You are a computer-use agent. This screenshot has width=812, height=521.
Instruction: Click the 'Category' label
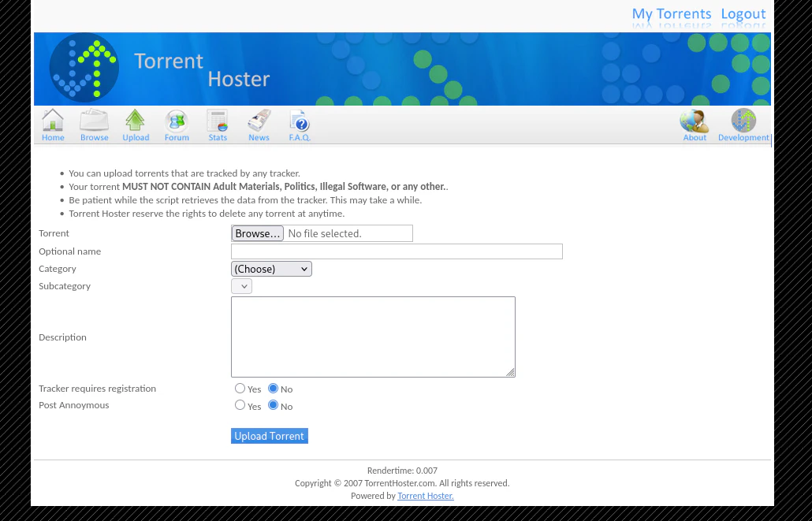[58, 269]
